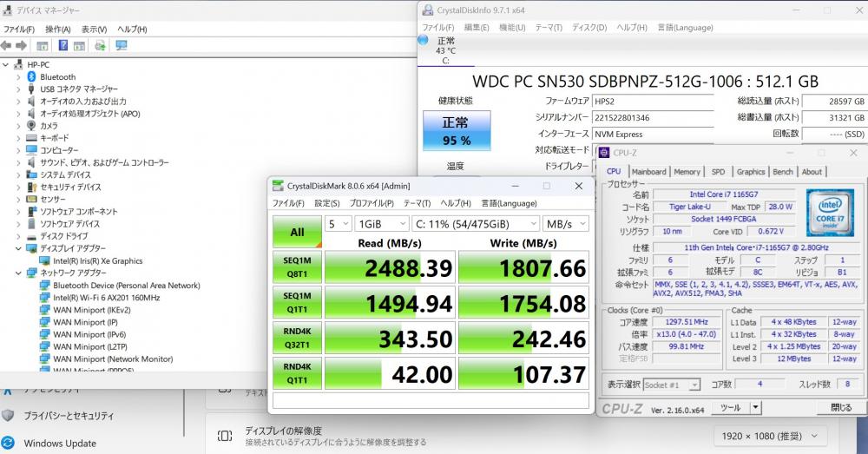Click the blue Help icon in Device Manager toolbar
This screenshot has width=868, height=454.
[x=63, y=45]
